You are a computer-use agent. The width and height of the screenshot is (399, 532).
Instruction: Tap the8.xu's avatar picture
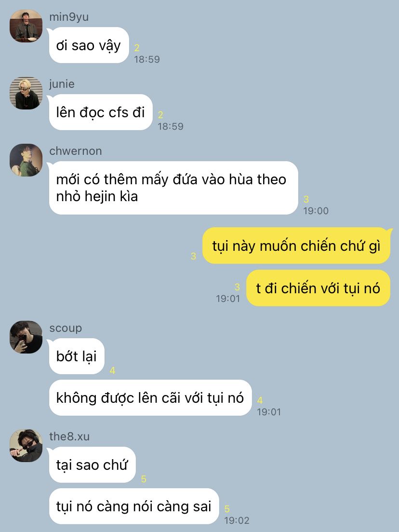(x=26, y=446)
